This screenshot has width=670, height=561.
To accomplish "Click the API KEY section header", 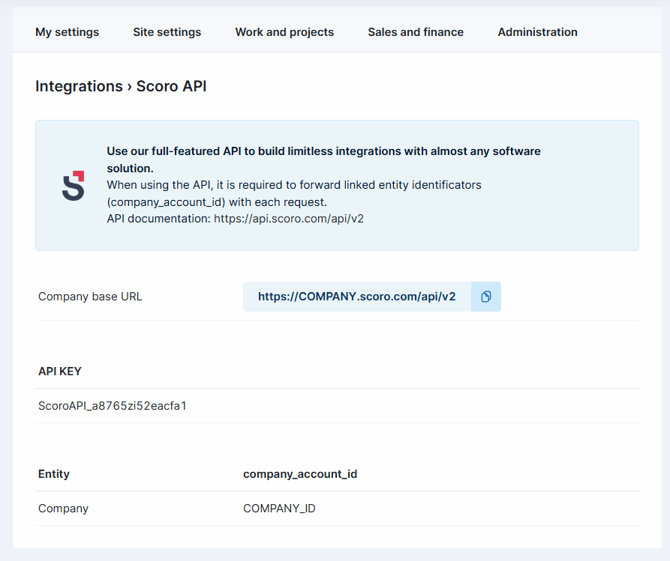I will coord(60,371).
